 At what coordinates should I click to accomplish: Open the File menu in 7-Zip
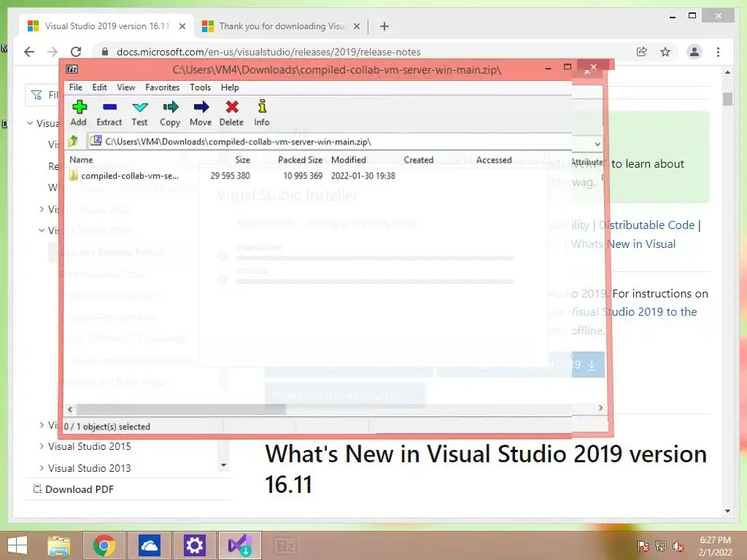pyautogui.click(x=75, y=87)
